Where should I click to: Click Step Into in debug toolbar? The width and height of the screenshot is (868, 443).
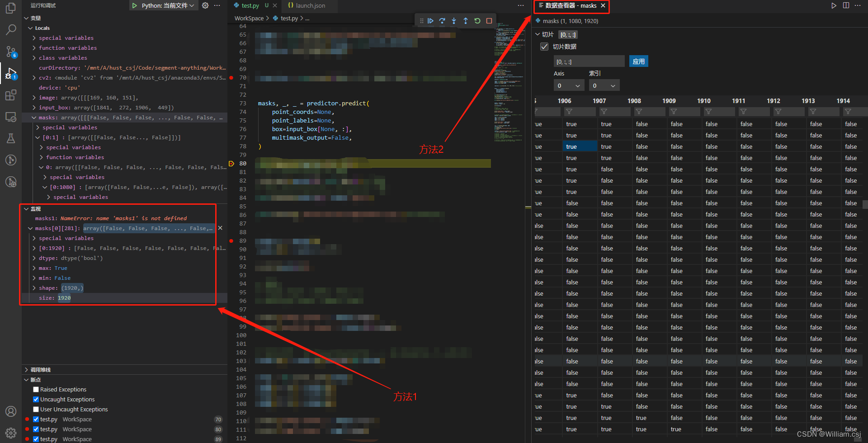pos(454,21)
